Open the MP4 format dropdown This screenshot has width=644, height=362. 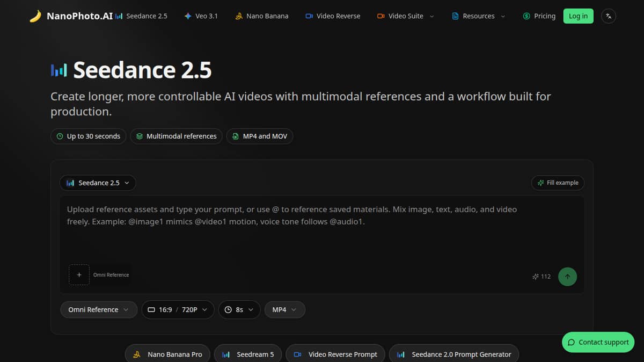[x=284, y=309]
